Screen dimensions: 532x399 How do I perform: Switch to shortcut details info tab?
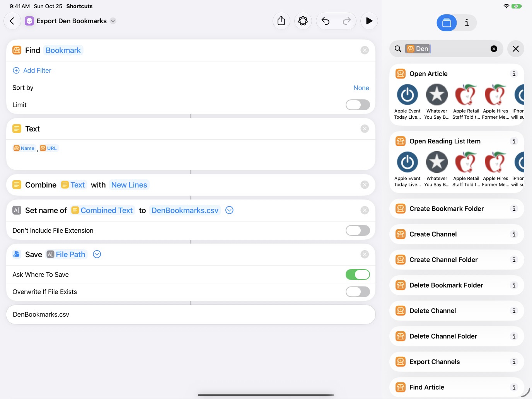click(x=467, y=23)
